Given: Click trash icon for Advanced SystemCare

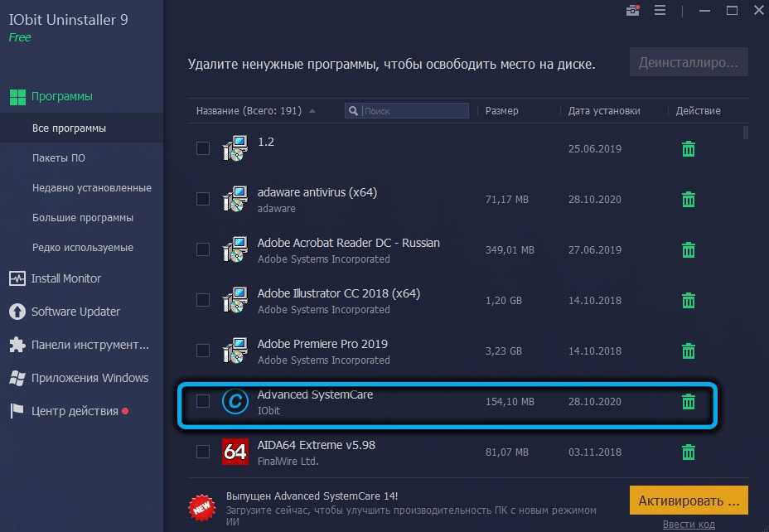Looking at the screenshot, I should [688, 402].
